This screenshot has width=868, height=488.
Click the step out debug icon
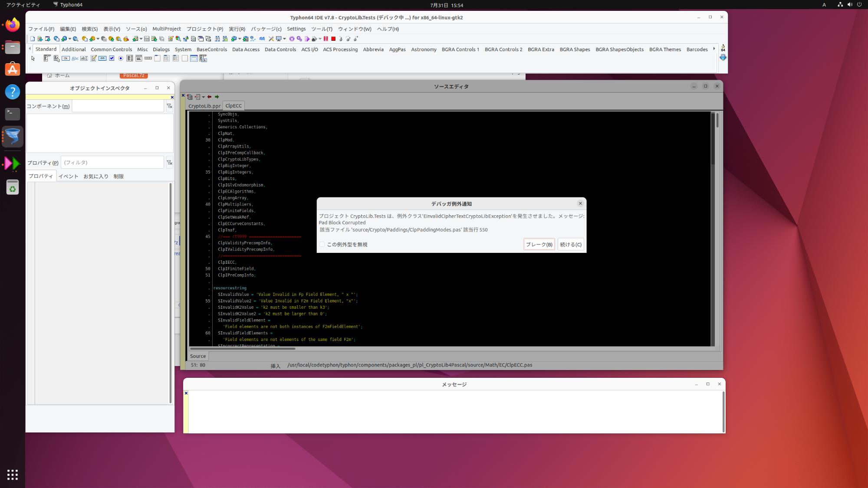point(356,39)
